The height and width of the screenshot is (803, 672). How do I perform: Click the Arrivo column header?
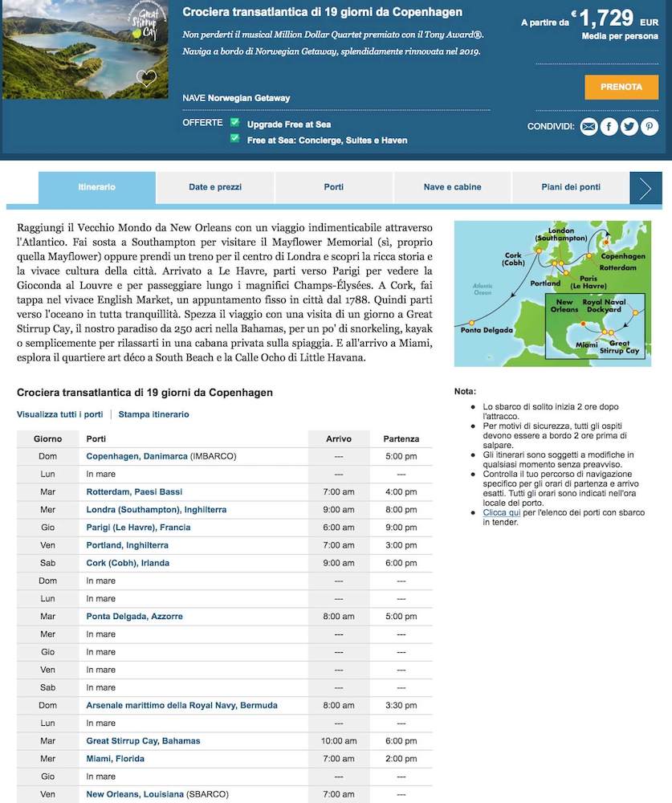coord(339,439)
